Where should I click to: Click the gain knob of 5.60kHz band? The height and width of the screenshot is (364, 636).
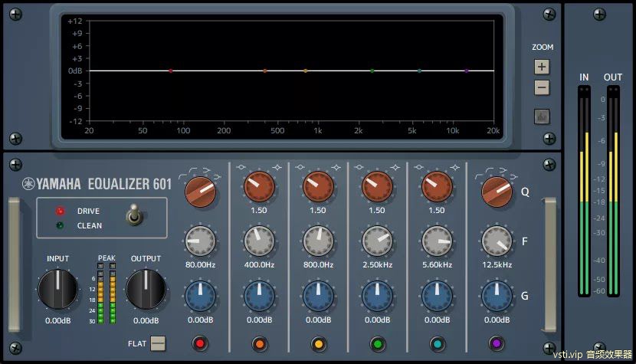pyautogui.click(x=437, y=296)
